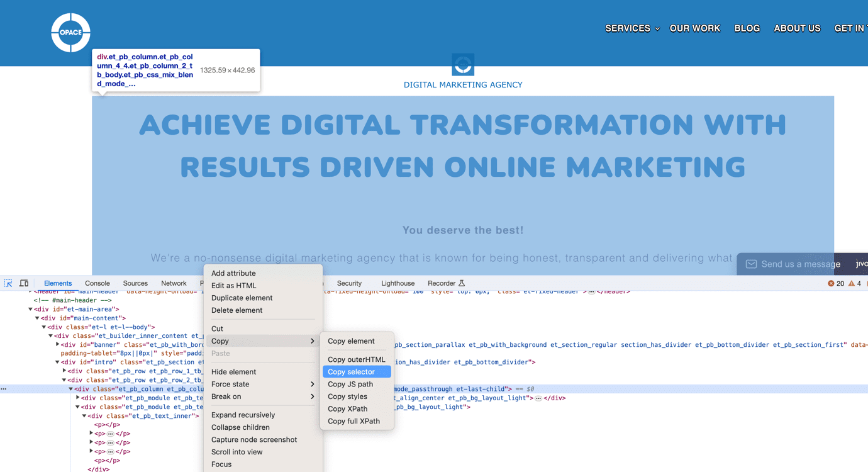Click the three-dots icon beside selected node
Viewport: 868px width, 472px height.
(x=4, y=389)
